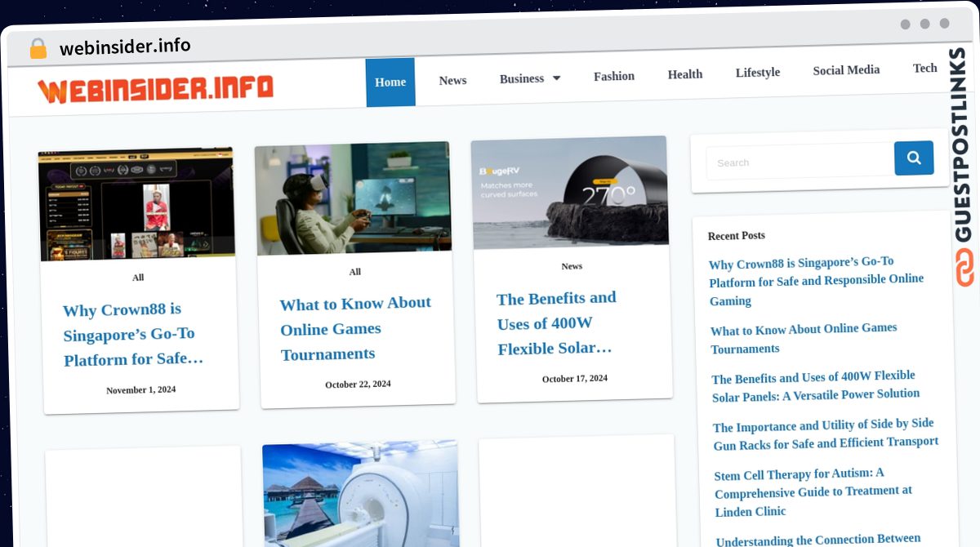This screenshot has height=547, width=980.
Task: Select the News category on the solar card
Action: coord(572,266)
